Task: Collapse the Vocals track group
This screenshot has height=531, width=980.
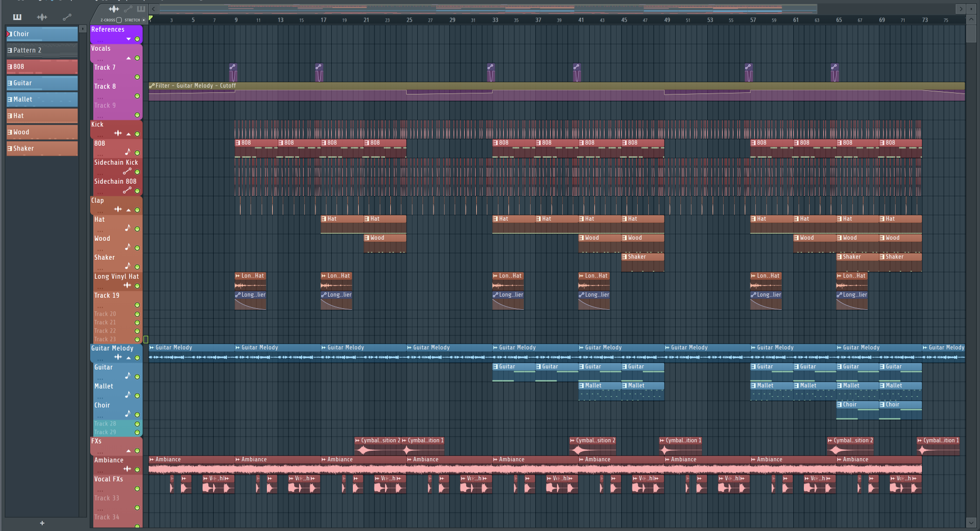Action: (x=128, y=58)
